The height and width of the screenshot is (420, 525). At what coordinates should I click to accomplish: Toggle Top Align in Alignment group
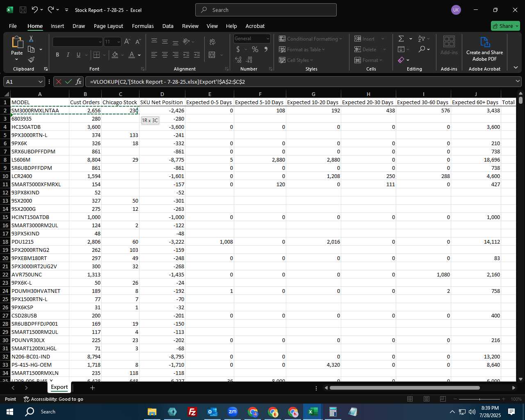coord(154,41)
